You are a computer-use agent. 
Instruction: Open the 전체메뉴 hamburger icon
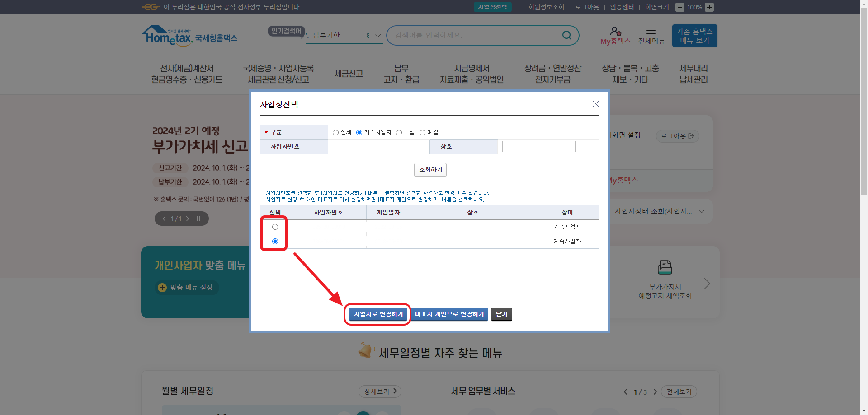click(x=651, y=31)
